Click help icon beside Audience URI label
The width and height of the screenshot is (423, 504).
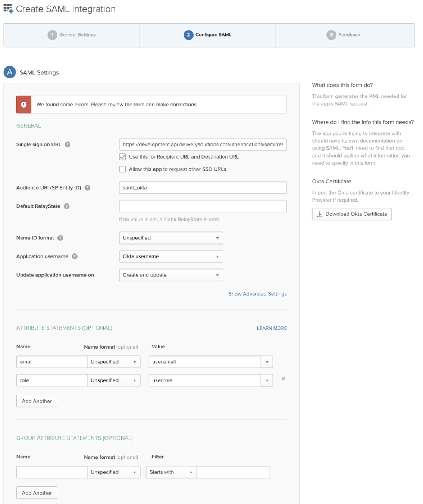pos(87,188)
